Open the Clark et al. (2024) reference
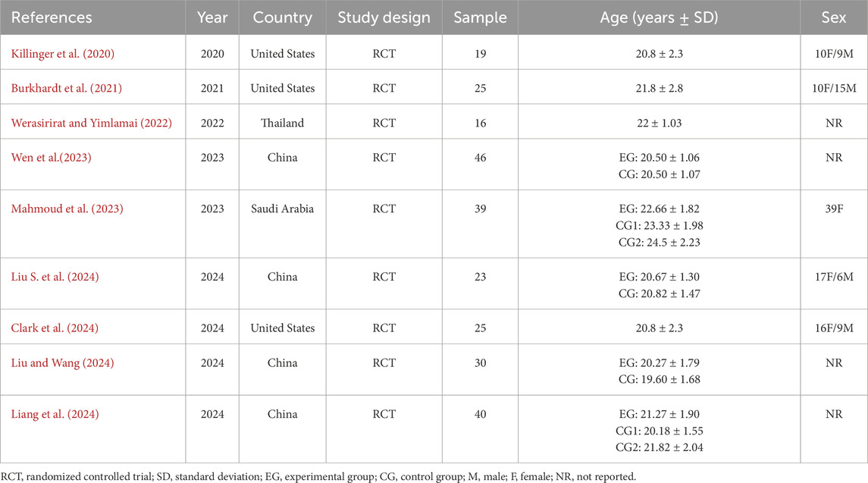Viewport: 868px width, 483px height. click(51, 328)
